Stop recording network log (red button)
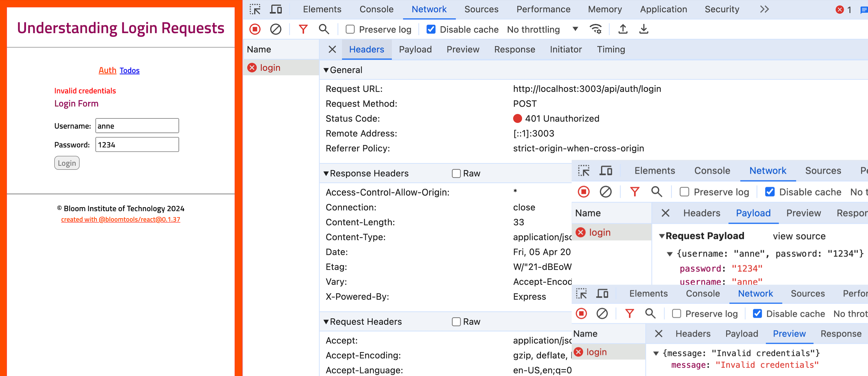The width and height of the screenshot is (868, 376). (255, 29)
